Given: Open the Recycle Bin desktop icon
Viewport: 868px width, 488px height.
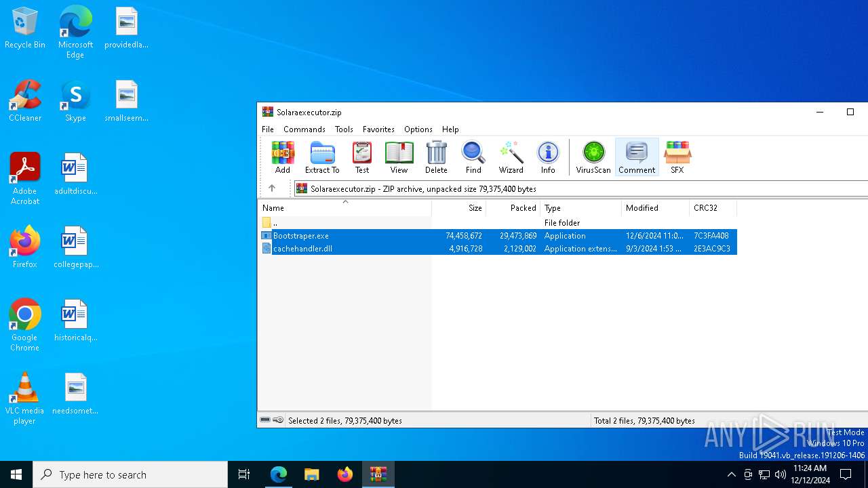Looking at the screenshot, I should pos(25,28).
